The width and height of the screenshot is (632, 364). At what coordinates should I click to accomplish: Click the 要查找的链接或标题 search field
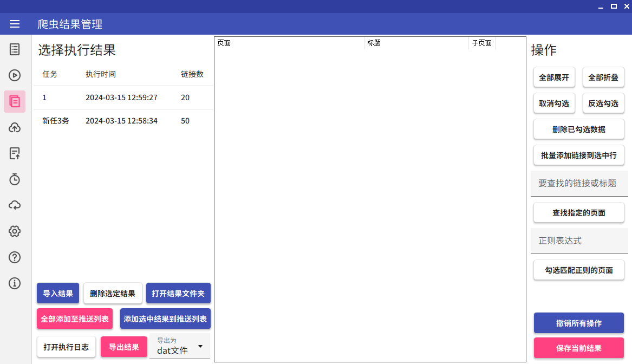pos(579,184)
